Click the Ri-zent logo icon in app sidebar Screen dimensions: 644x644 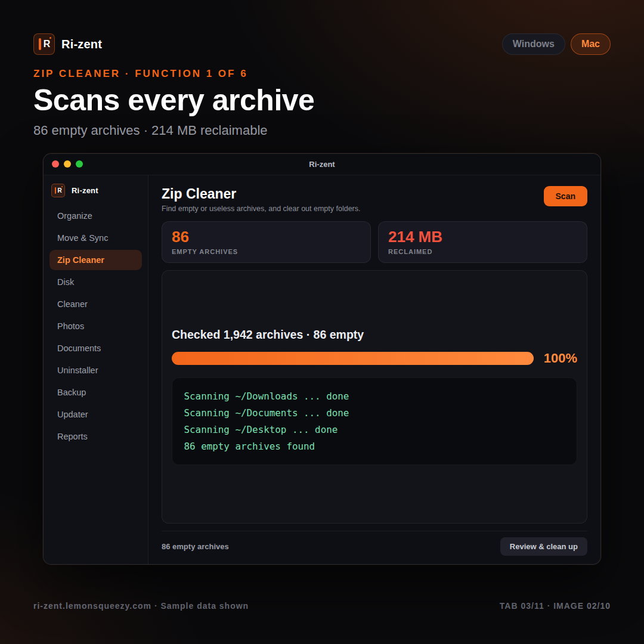click(x=58, y=191)
